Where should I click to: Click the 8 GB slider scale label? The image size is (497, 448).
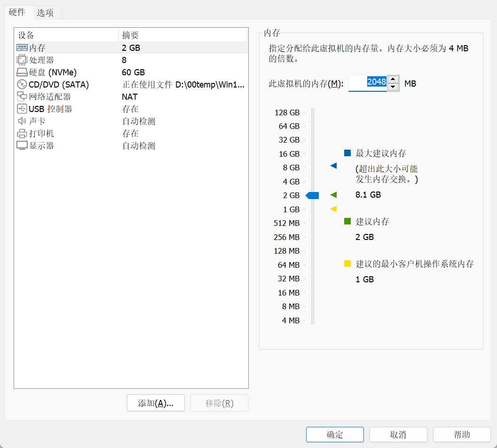(292, 167)
